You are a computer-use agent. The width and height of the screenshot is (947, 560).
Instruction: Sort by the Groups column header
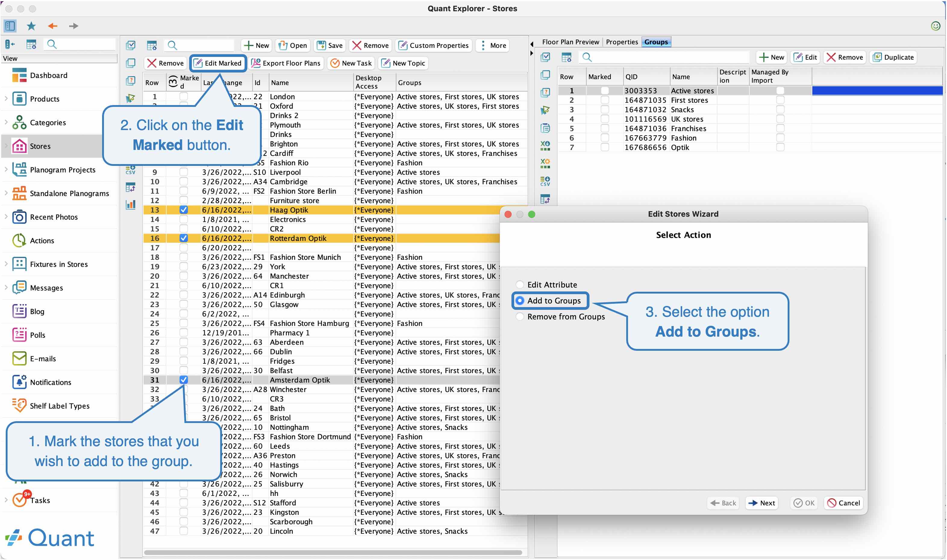(461, 82)
